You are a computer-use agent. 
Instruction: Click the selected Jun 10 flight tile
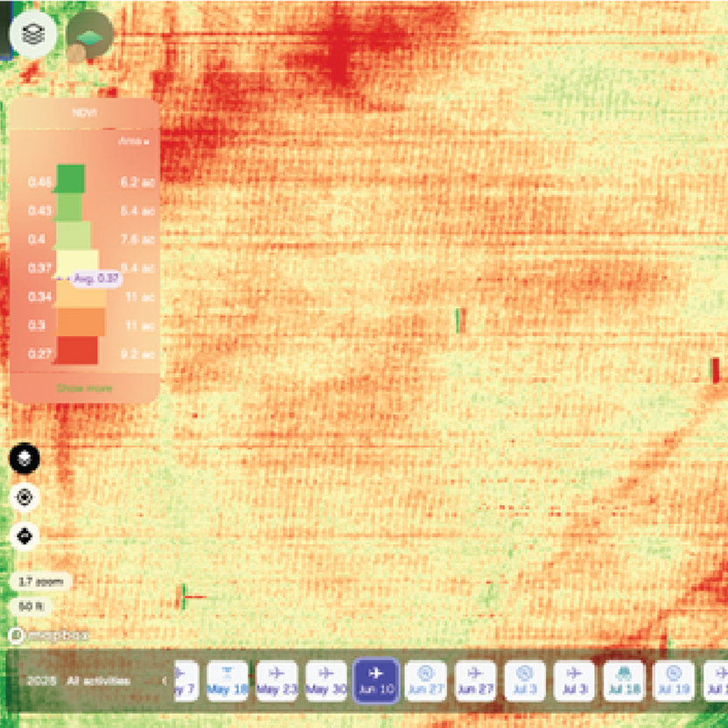point(376,681)
